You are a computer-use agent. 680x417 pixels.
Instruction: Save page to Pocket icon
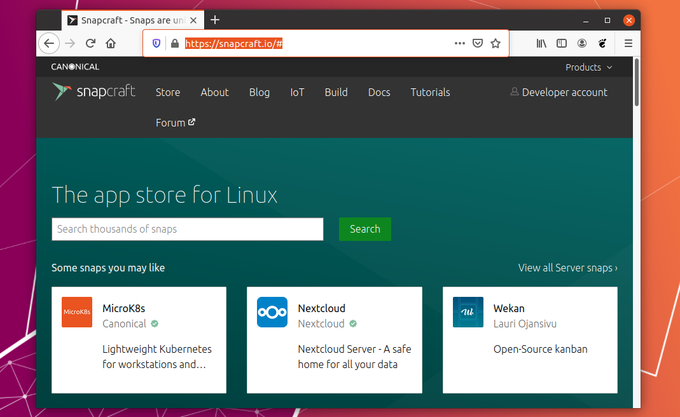[x=477, y=43]
